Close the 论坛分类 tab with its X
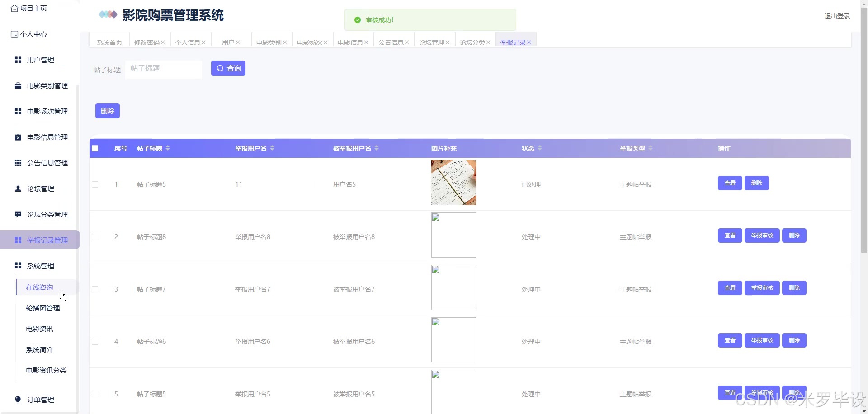Image resolution: width=868 pixels, height=414 pixels. pyautogui.click(x=488, y=42)
